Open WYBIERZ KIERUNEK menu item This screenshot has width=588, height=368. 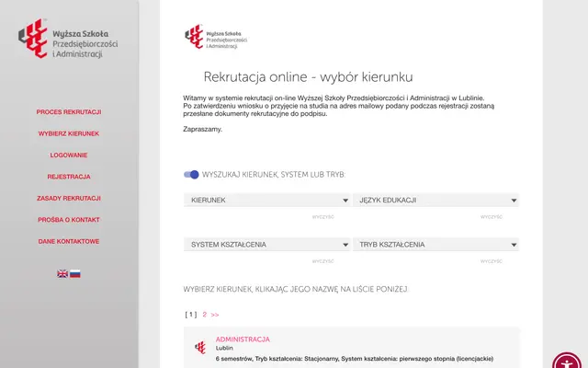[69, 133]
